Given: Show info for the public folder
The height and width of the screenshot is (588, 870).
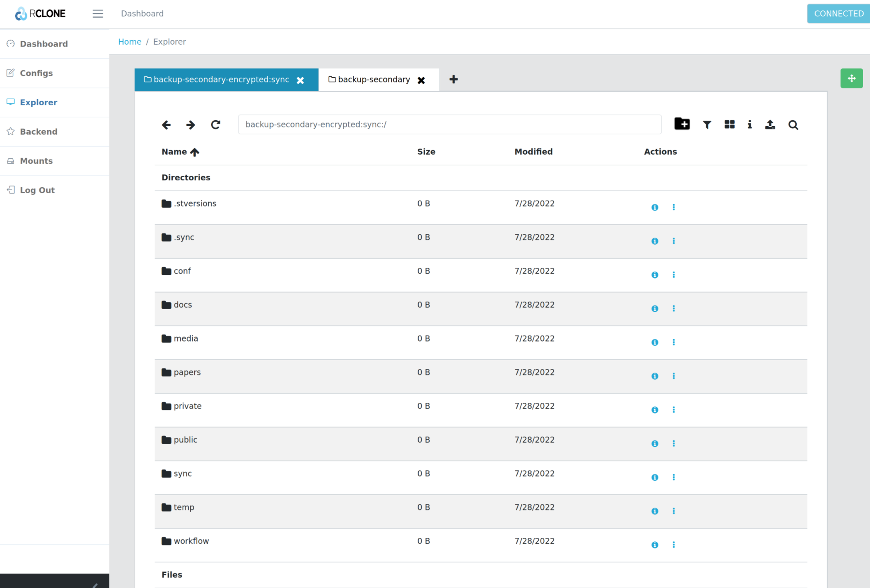Looking at the screenshot, I should [655, 444].
